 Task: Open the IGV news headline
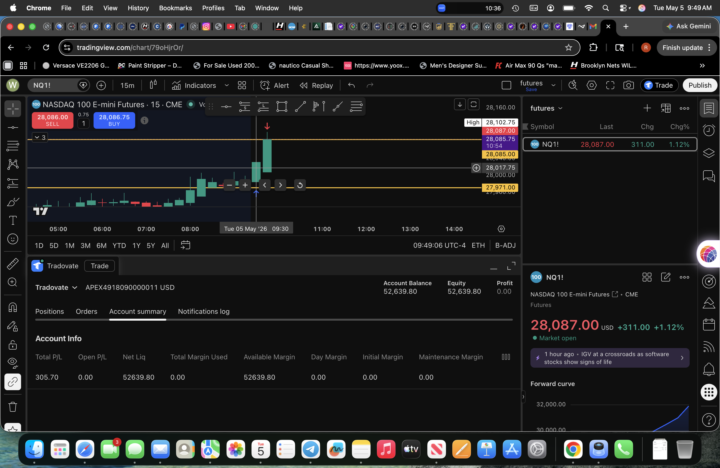pyautogui.click(x=610, y=358)
